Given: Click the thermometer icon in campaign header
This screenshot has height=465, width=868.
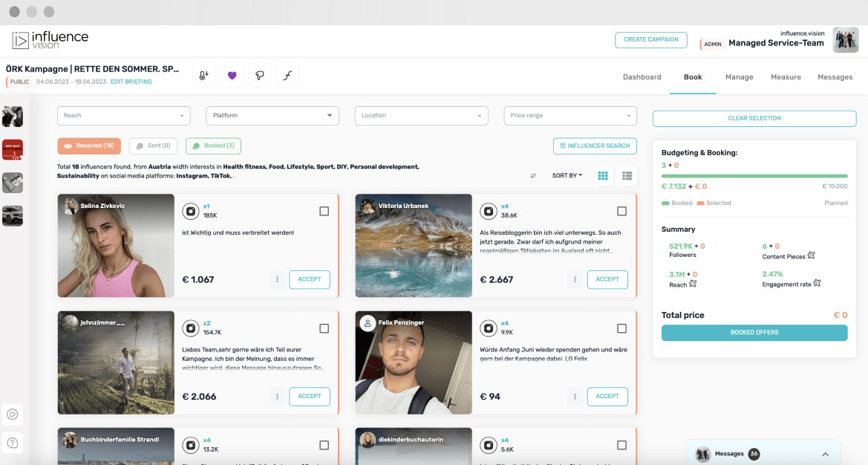Looking at the screenshot, I should 203,76.
